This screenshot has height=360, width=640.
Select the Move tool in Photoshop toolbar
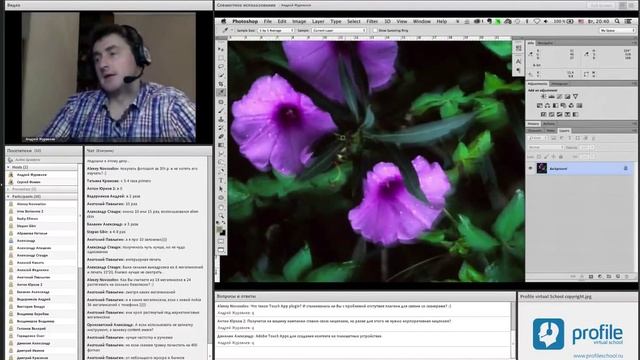tap(221, 49)
